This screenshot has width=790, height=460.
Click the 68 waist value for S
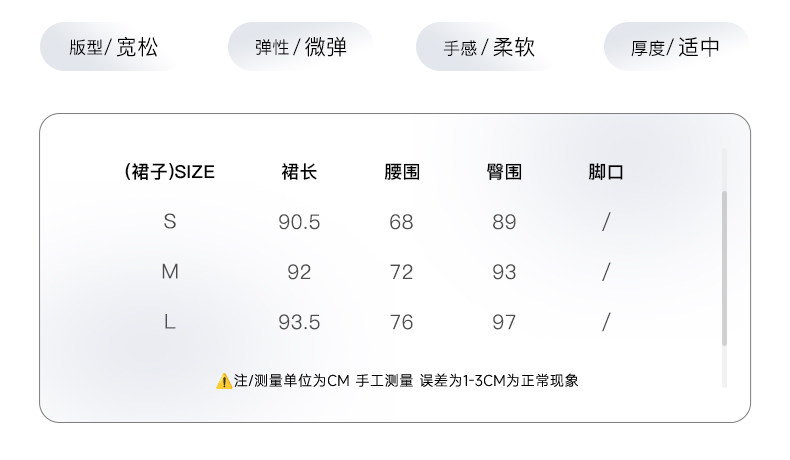[x=402, y=222]
